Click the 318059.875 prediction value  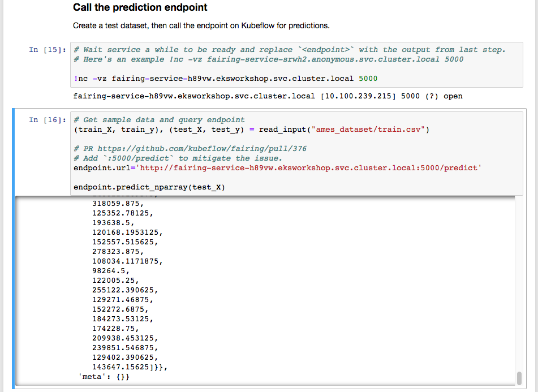(x=118, y=204)
